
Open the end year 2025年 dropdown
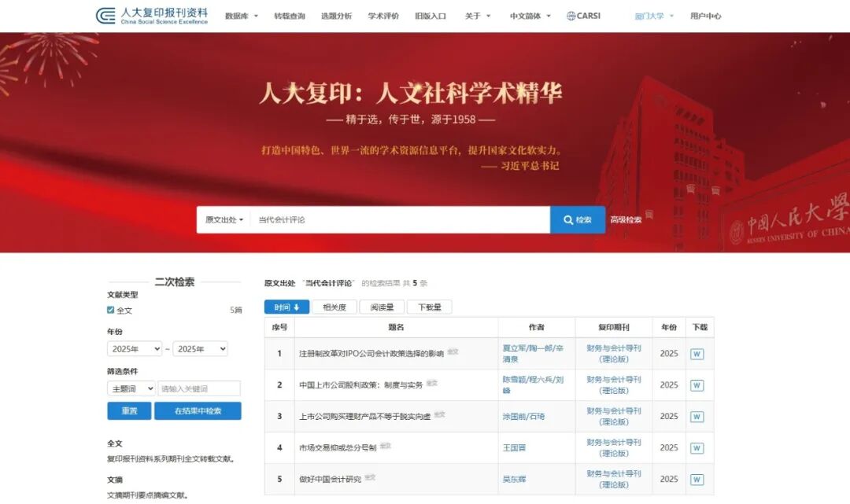pos(200,349)
